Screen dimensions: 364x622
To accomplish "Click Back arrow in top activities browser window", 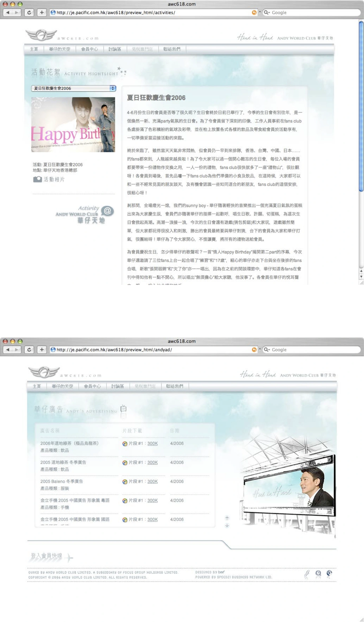I will 8,12.
